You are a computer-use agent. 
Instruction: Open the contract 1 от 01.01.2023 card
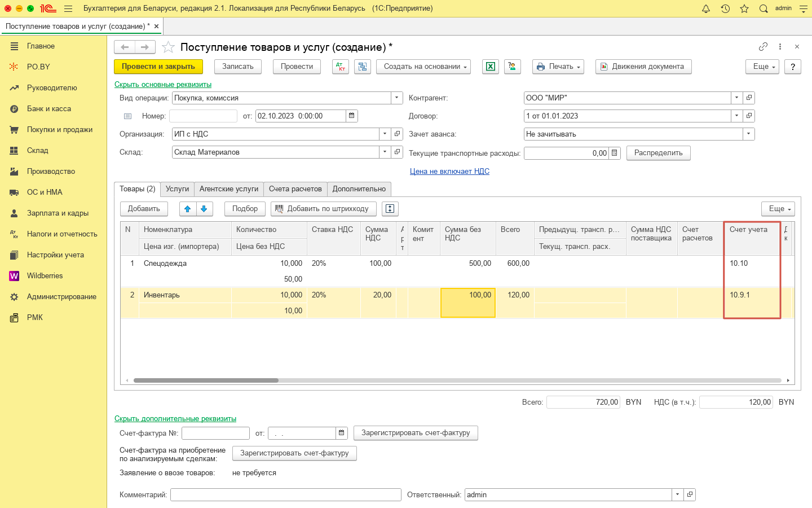click(x=749, y=116)
